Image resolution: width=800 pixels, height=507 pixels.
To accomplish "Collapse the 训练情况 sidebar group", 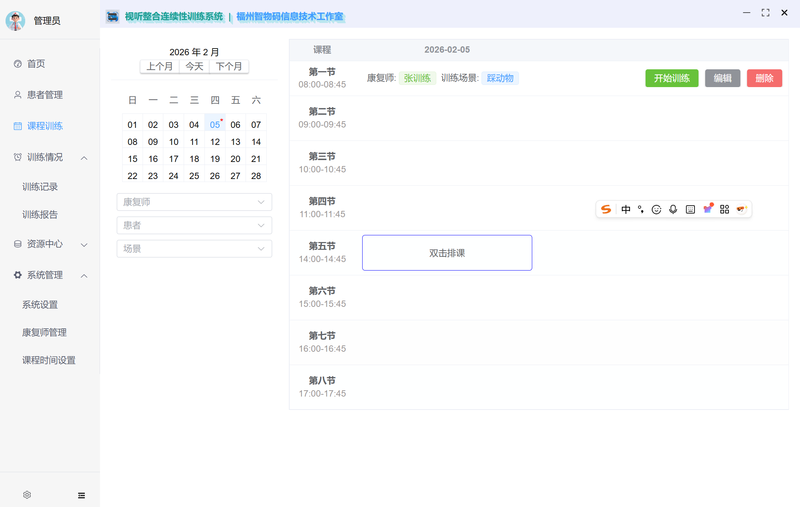I will tap(84, 157).
